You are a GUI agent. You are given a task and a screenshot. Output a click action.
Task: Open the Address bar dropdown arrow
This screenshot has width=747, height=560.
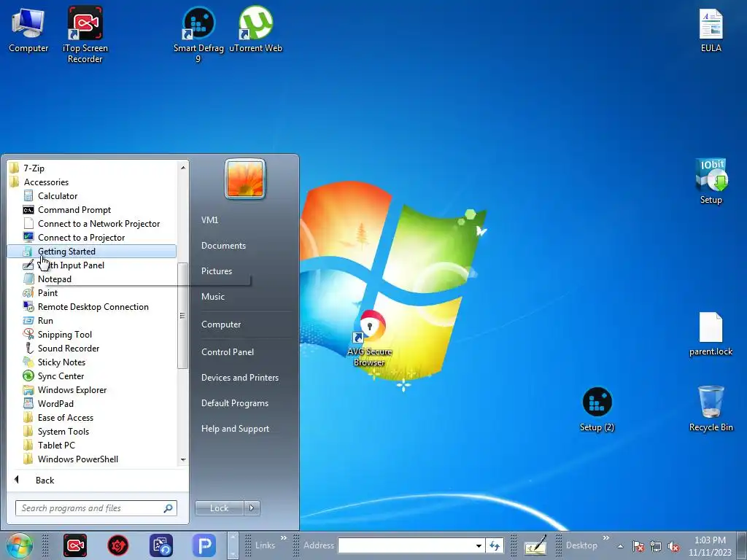479,545
